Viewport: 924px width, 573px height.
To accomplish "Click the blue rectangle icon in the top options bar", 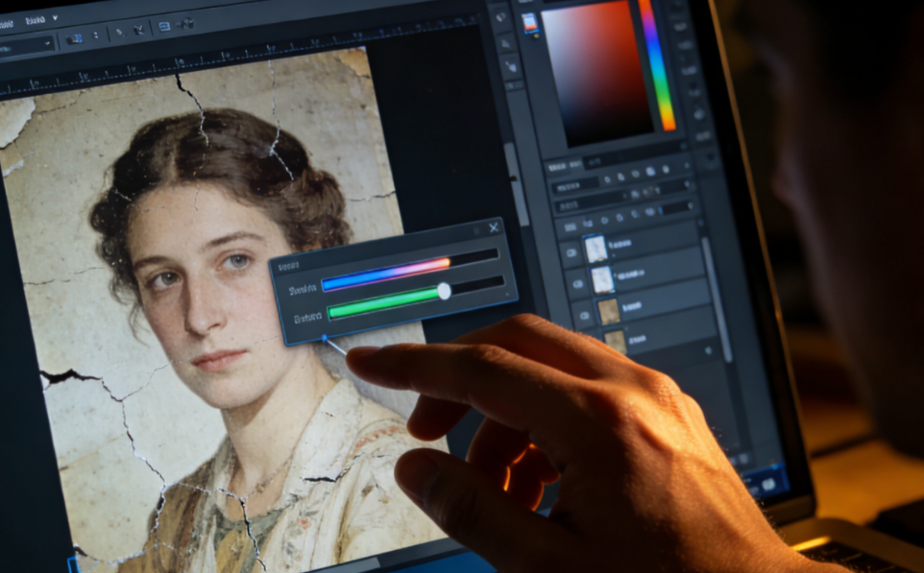I will pos(162,27).
